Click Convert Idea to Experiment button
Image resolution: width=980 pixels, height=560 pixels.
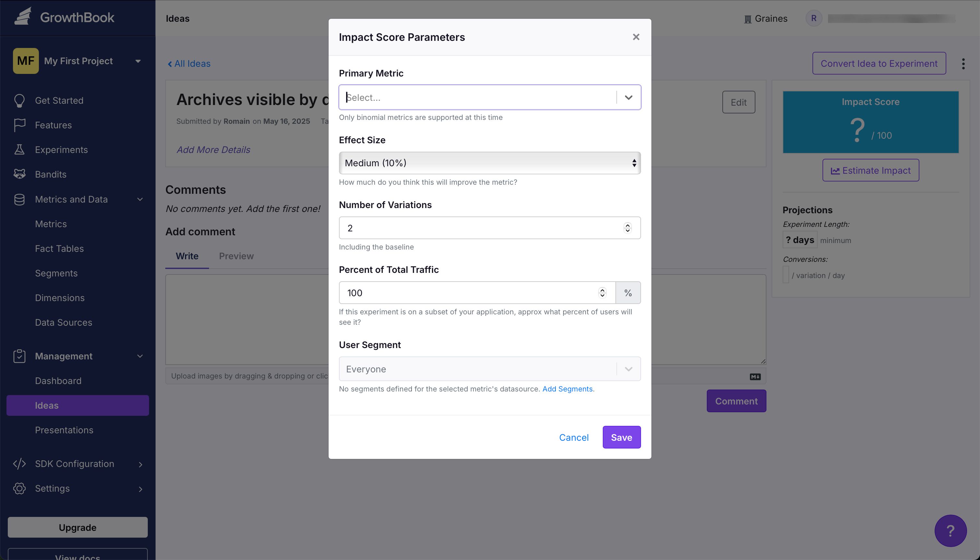tap(879, 64)
